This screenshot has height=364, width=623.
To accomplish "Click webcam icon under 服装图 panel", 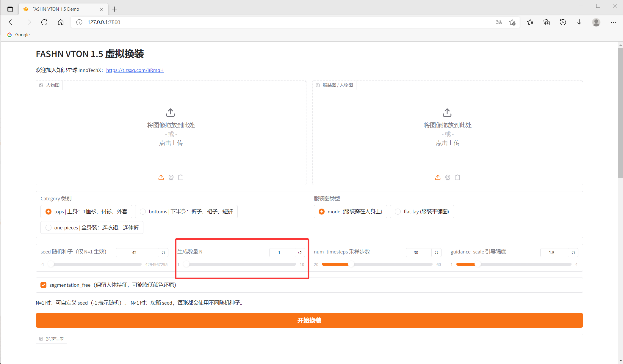I will (448, 177).
